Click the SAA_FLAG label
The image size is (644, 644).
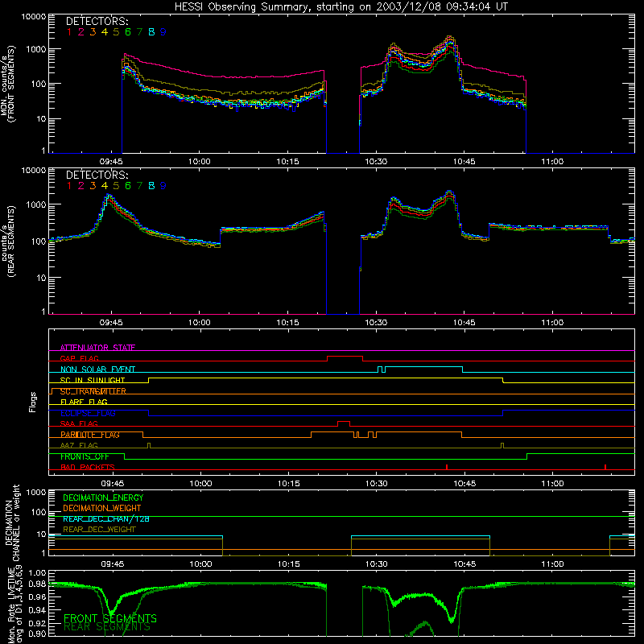click(x=79, y=423)
